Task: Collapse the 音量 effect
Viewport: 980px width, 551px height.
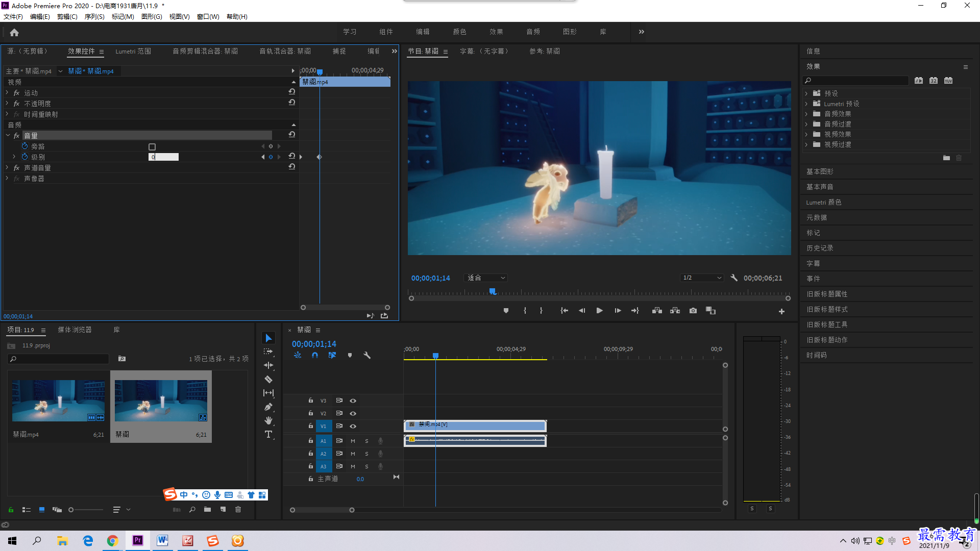Action: pos(7,136)
